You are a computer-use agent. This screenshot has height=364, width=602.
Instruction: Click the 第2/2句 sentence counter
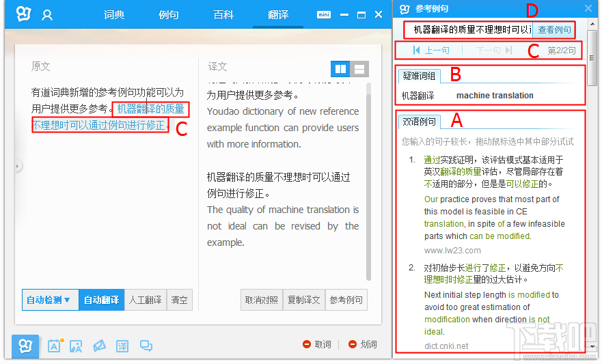561,51
